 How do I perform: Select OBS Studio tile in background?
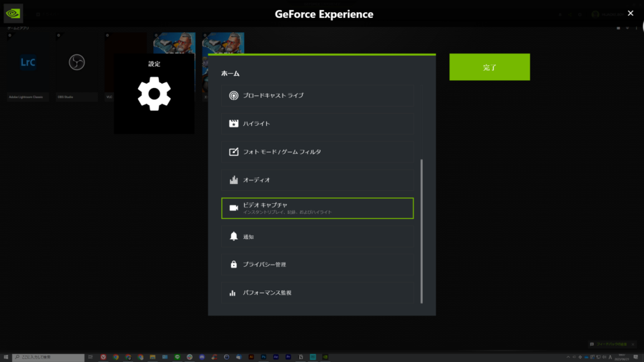(x=77, y=67)
